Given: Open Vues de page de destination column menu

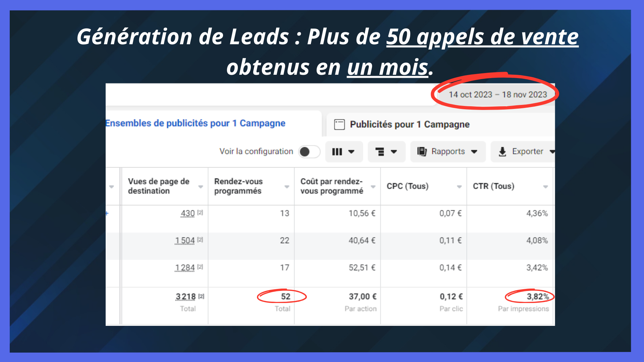Looking at the screenshot, I should [201, 187].
